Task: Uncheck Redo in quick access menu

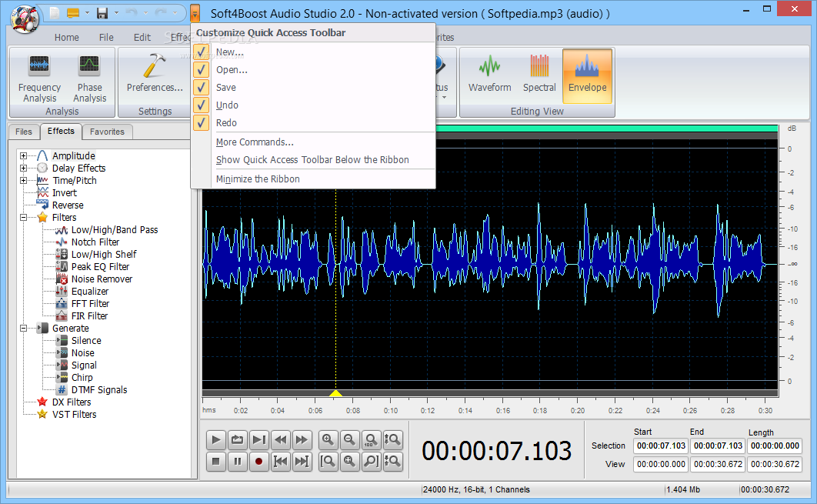Action: (x=201, y=123)
